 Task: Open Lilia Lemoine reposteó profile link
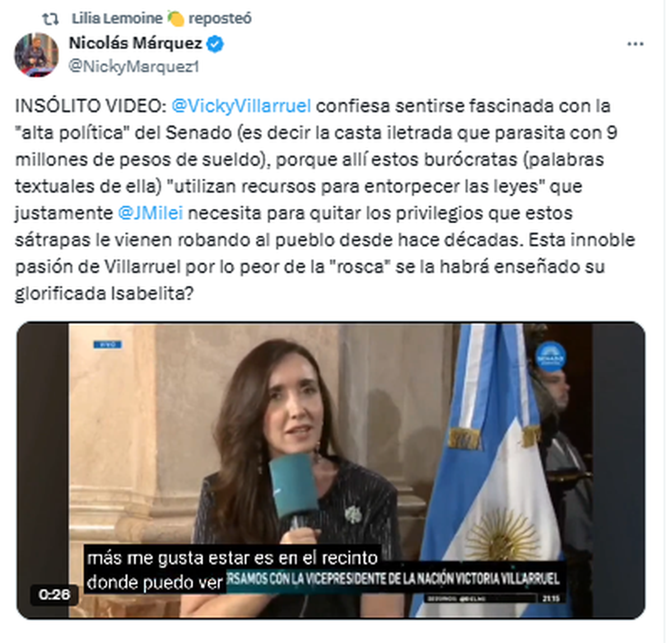point(161,18)
